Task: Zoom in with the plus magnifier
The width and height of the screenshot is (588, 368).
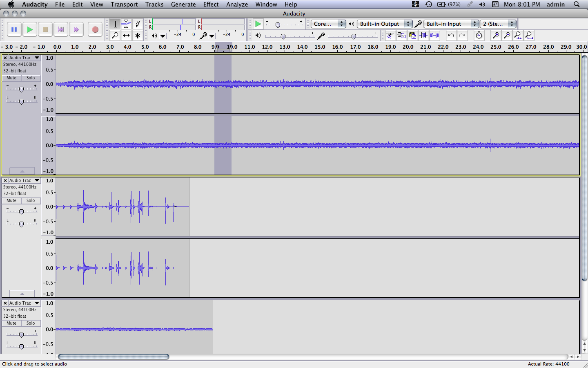Action: (x=496, y=36)
